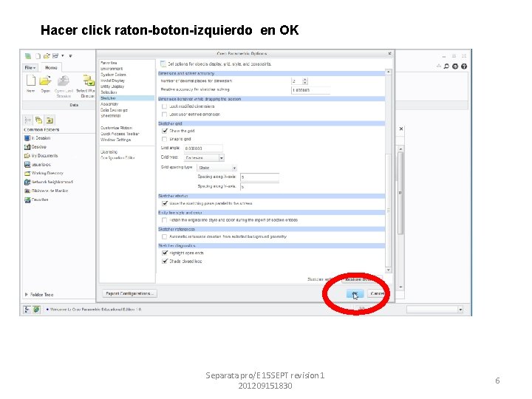Click Export Configurations button

coord(129,293)
